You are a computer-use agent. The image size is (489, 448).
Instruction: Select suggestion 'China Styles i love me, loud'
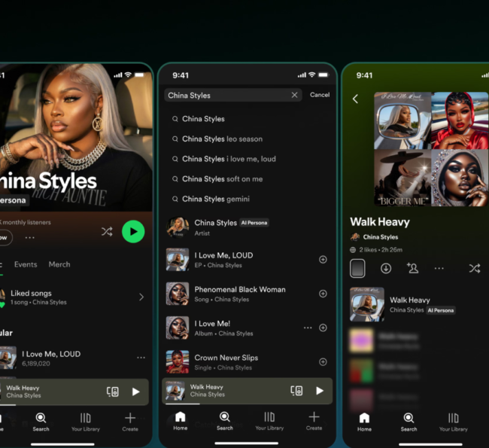(x=224, y=159)
